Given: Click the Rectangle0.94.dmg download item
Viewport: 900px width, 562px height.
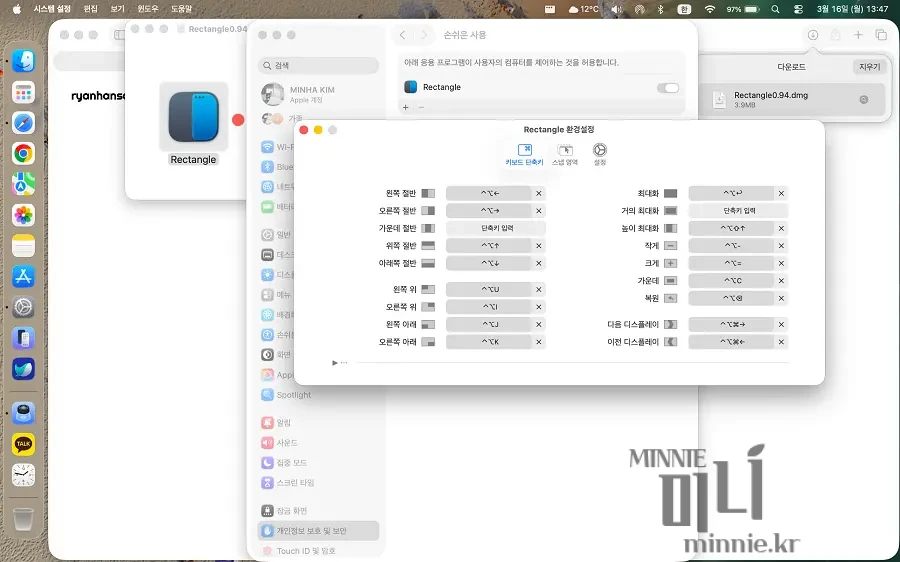Looking at the screenshot, I should [792, 100].
